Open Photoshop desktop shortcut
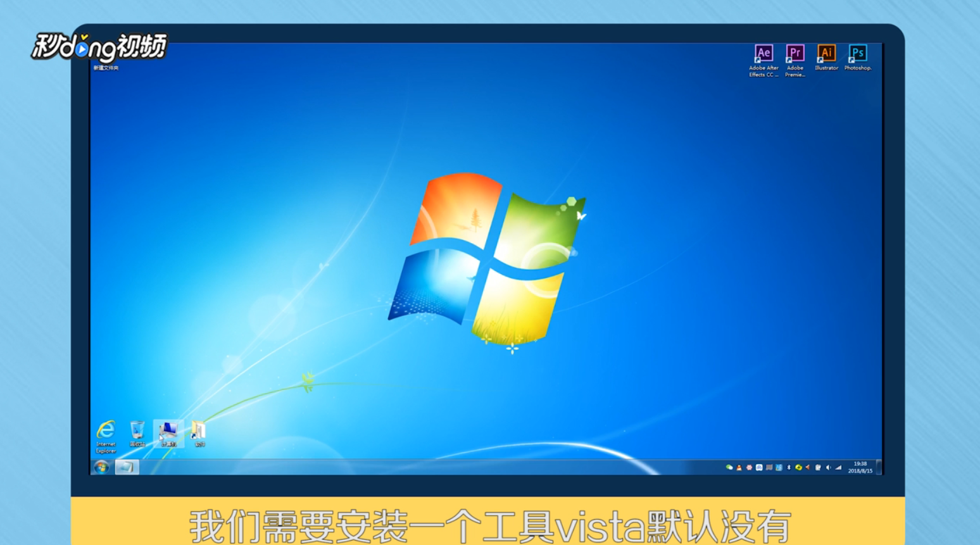Viewport: 980px width, 545px height. pyautogui.click(x=858, y=58)
